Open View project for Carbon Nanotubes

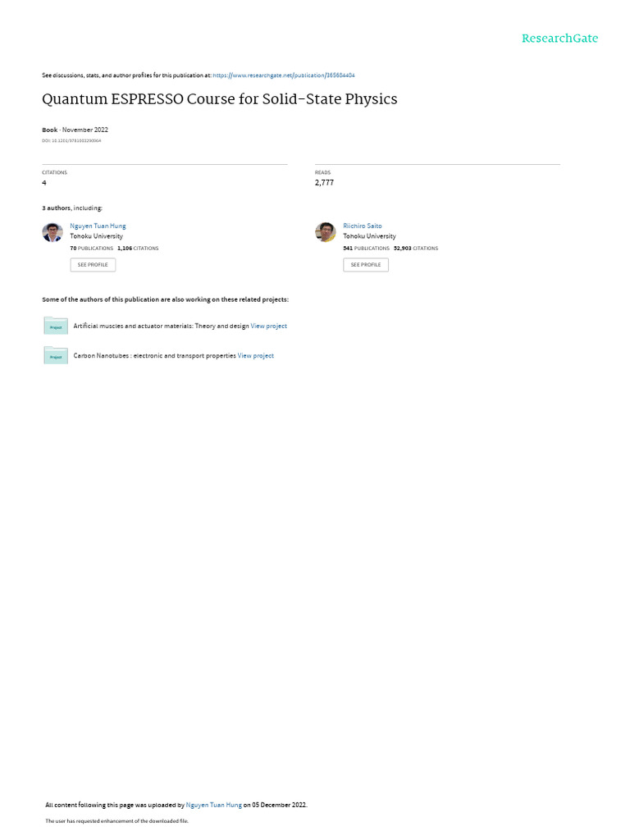pyautogui.click(x=256, y=356)
